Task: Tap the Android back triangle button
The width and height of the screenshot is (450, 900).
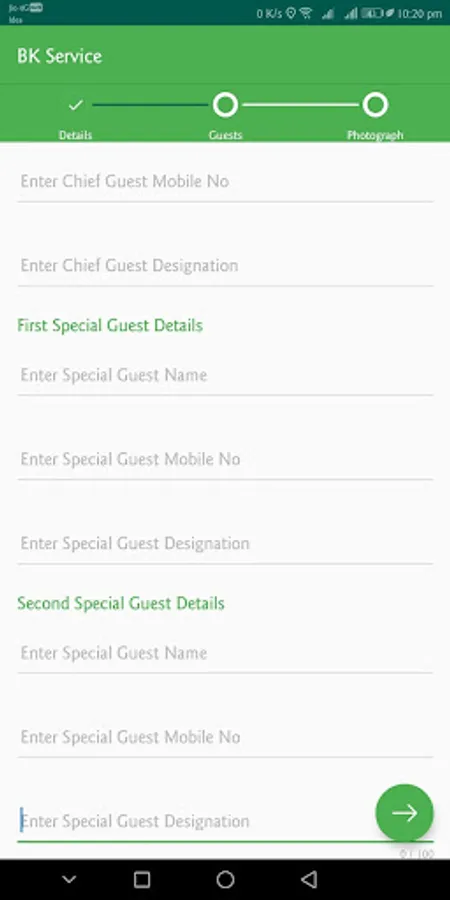Action: (309, 879)
